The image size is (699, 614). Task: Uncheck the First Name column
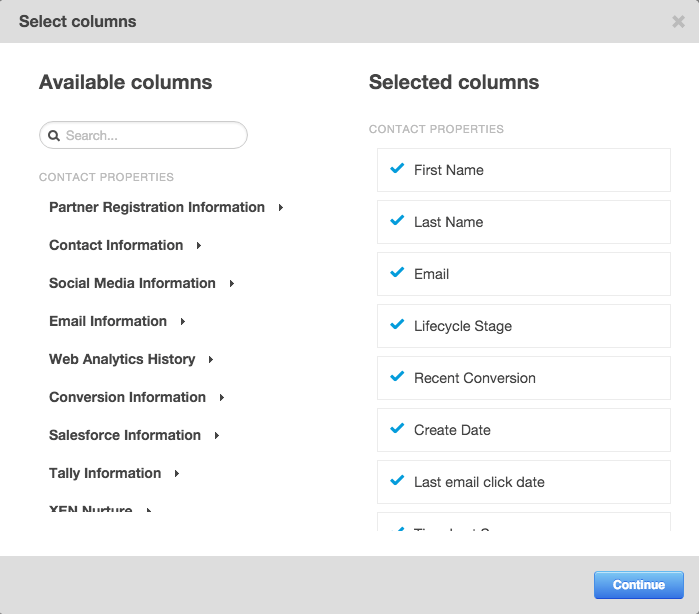pyautogui.click(x=397, y=169)
